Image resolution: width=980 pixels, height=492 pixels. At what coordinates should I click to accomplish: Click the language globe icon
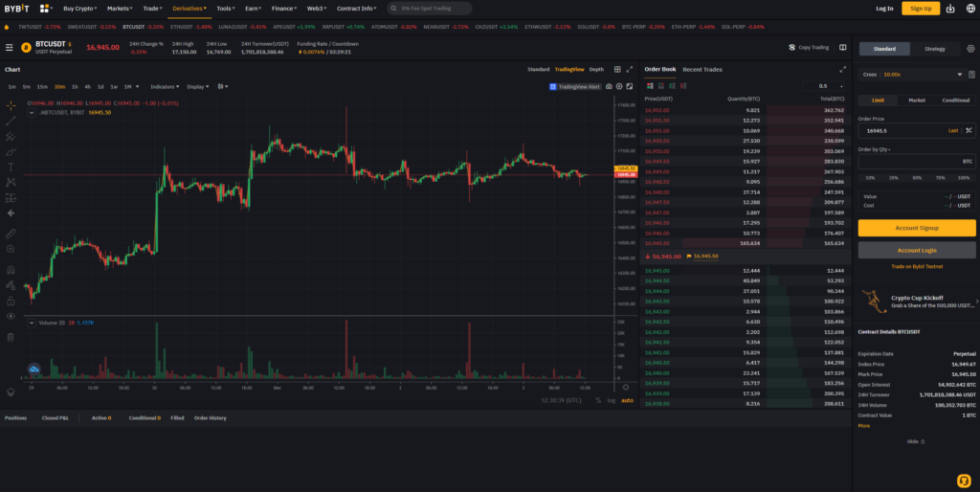[969, 9]
